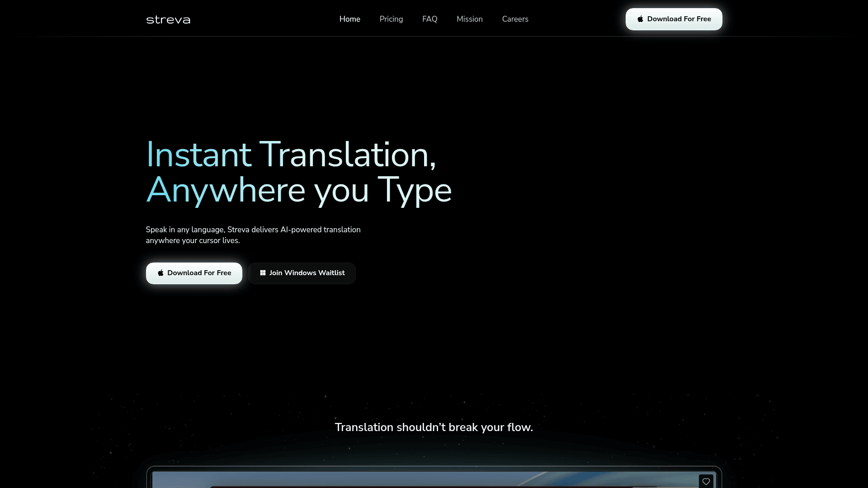Click 'Anywhere you Type' headline line
868x488 pixels.
(298, 190)
